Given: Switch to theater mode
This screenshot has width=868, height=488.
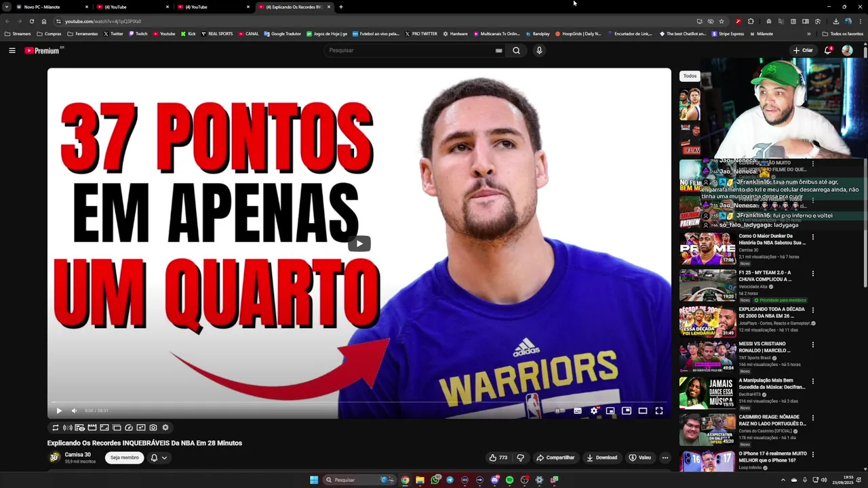Looking at the screenshot, I should pyautogui.click(x=642, y=411).
